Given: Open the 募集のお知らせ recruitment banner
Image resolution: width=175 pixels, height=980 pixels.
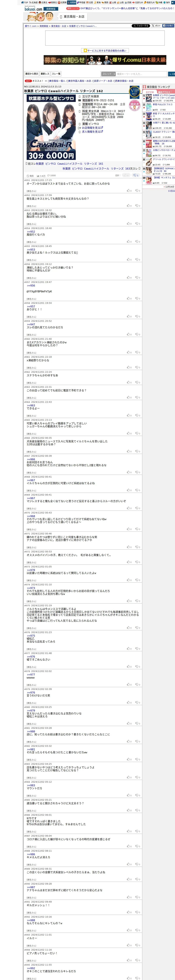Looking at the screenshot, I should [x=105, y=60].
